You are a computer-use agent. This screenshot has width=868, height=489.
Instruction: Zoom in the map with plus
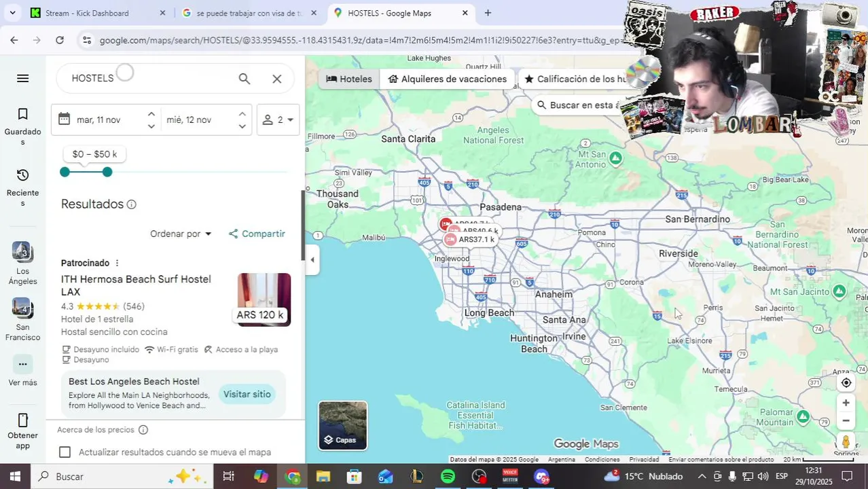(846, 403)
